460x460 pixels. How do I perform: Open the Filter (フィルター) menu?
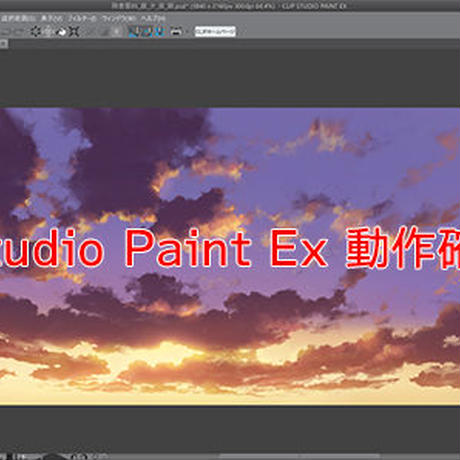82,18
